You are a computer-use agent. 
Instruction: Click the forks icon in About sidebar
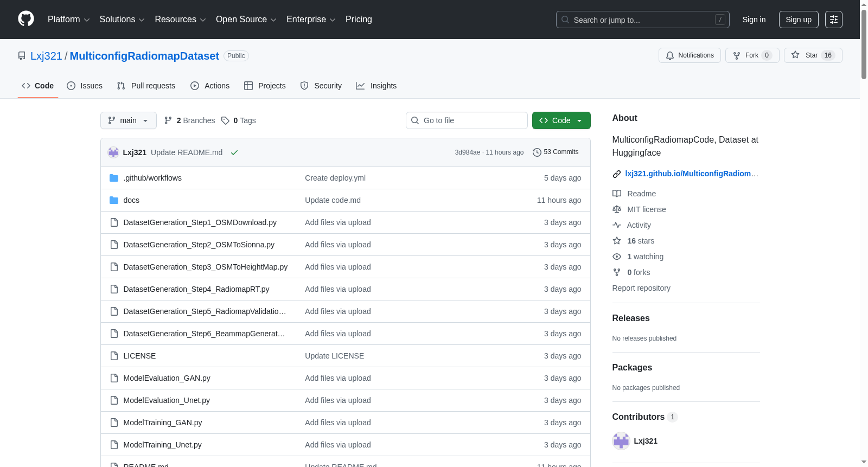[x=617, y=272]
